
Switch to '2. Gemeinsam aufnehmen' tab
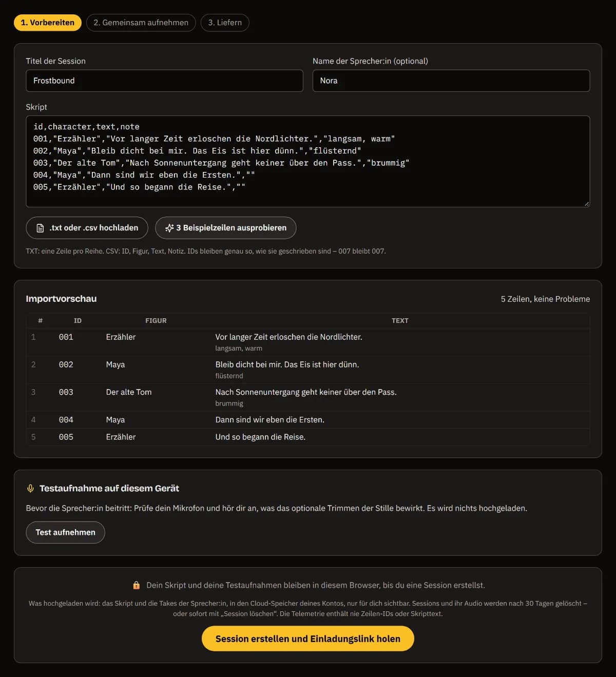[141, 23]
